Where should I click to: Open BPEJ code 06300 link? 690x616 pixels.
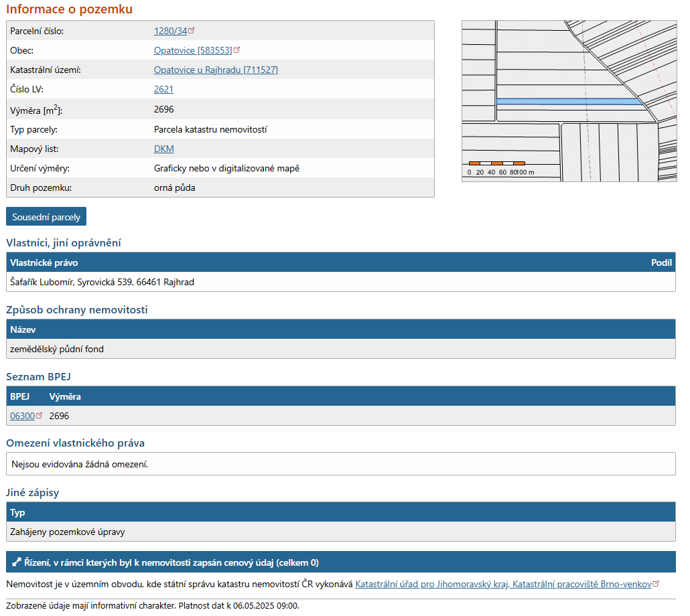pyautogui.click(x=23, y=416)
